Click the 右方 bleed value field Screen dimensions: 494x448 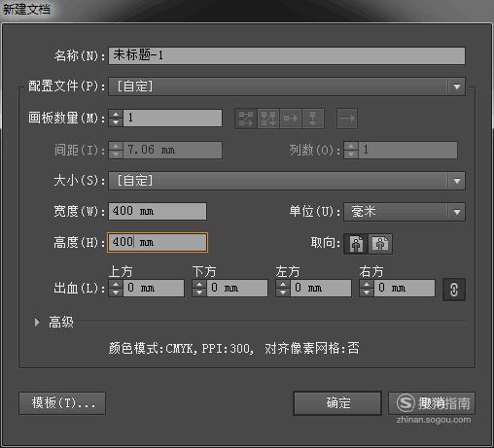pos(405,289)
